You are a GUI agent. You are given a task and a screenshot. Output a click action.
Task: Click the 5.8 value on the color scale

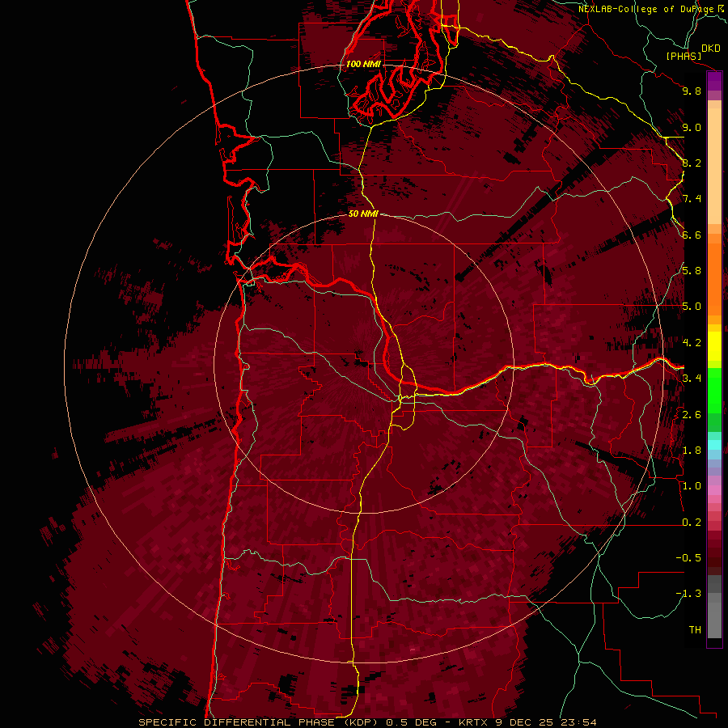(x=692, y=271)
